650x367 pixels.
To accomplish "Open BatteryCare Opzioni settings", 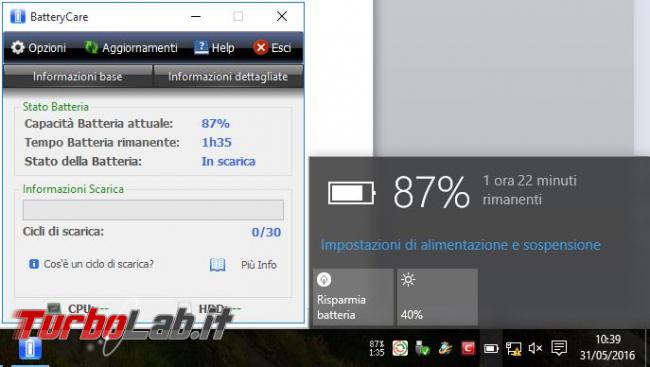I will (38, 48).
